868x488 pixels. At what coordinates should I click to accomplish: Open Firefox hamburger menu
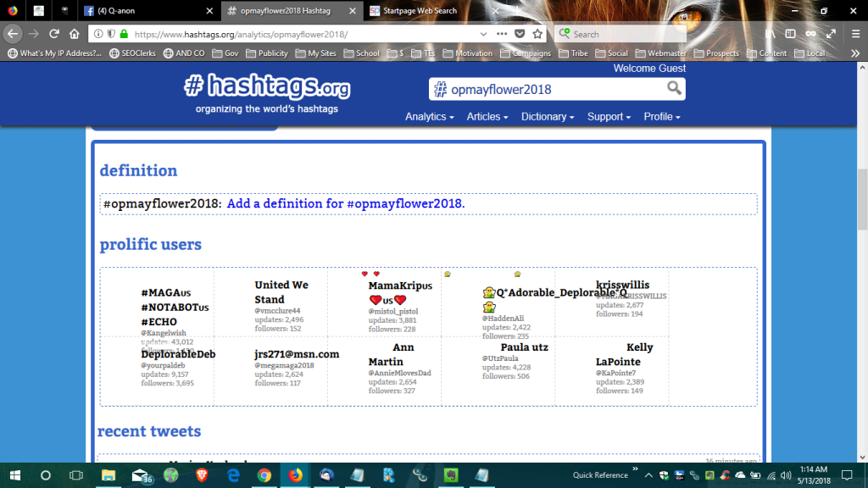pyautogui.click(x=854, y=34)
